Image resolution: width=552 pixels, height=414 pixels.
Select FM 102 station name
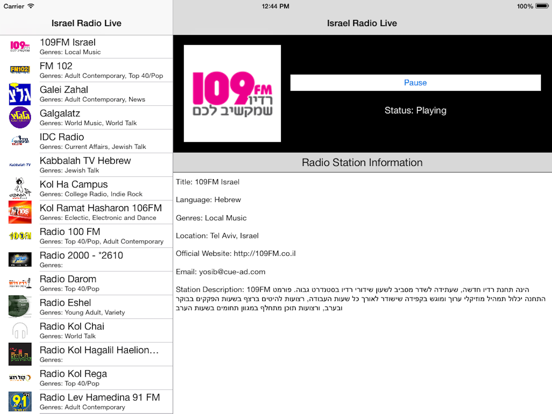(x=56, y=66)
